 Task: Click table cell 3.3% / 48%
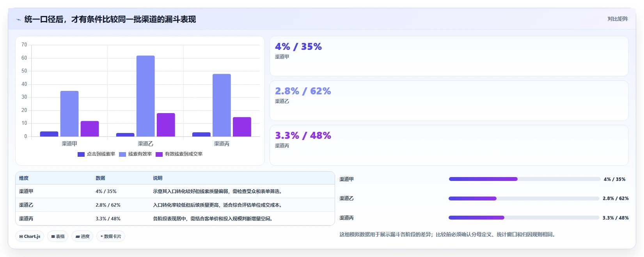(108, 219)
